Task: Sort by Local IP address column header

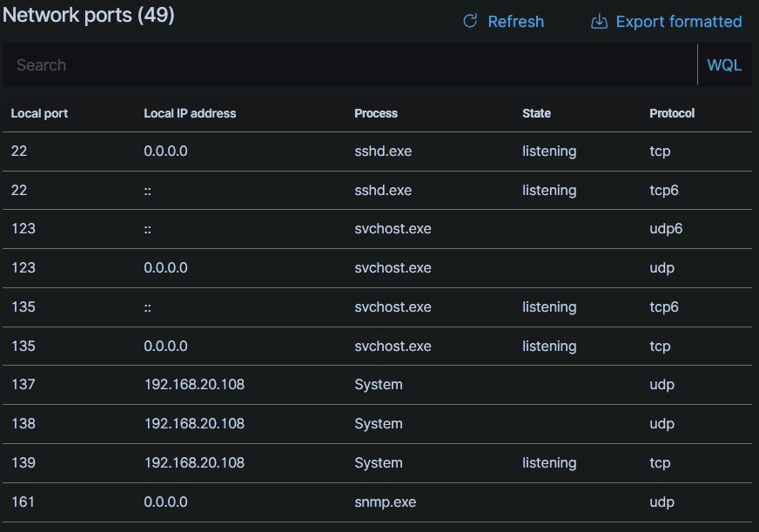Action: 190,113
